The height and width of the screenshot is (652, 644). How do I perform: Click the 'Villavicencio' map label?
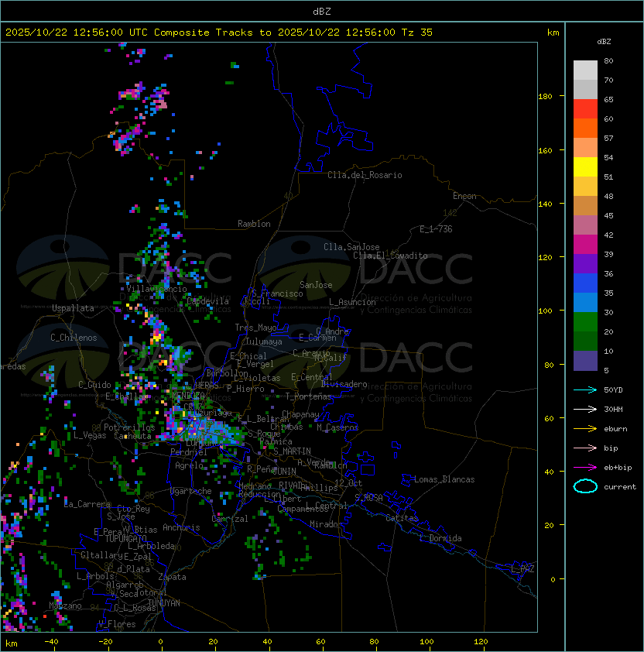pos(156,289)
